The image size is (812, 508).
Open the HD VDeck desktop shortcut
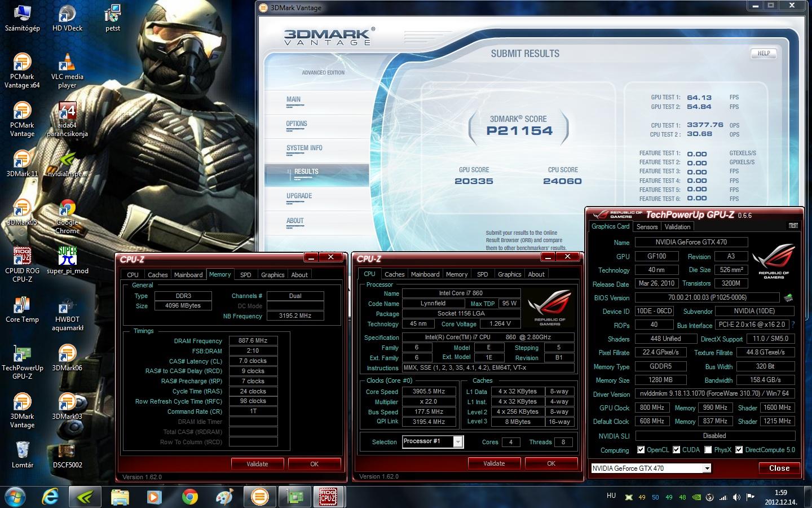[x=67, y=18]
